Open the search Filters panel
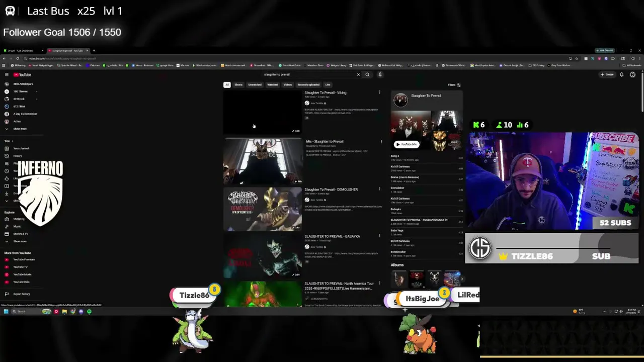The height and width of the screenshot is (362, 644). (x=454, y=85)
